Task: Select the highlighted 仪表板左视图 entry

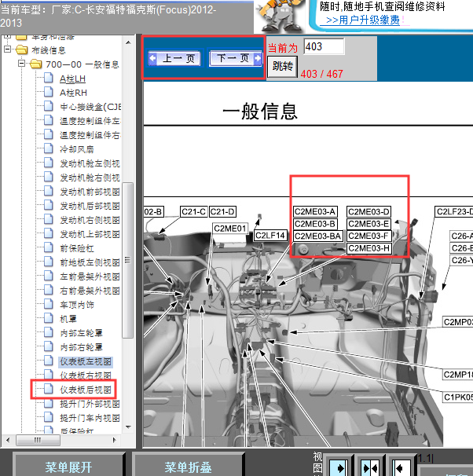Action: pos(86,361)
